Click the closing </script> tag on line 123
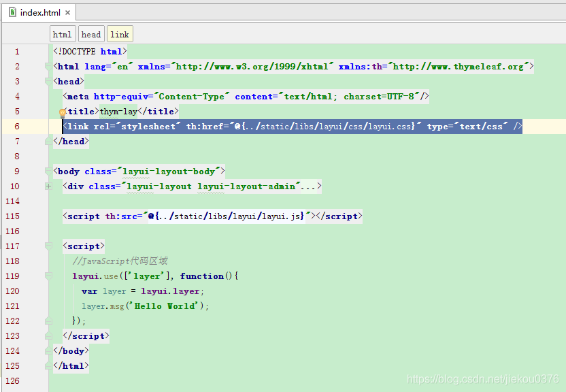 pyautogui.click(x=86, y=336)
